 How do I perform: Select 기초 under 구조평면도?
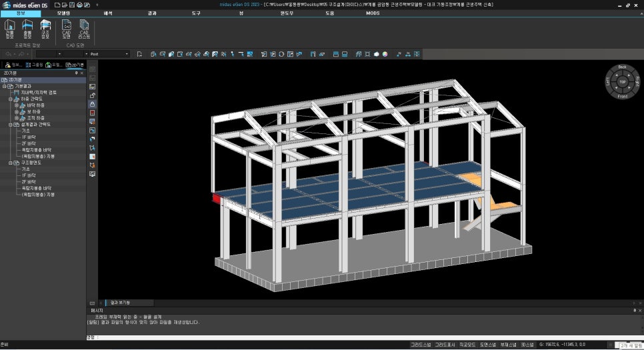[x=25, y=169]
